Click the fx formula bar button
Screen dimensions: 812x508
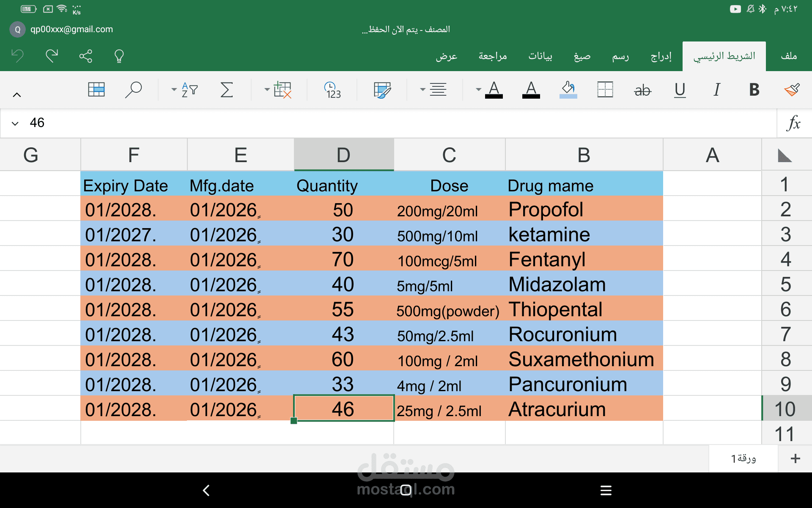(794, 123)
